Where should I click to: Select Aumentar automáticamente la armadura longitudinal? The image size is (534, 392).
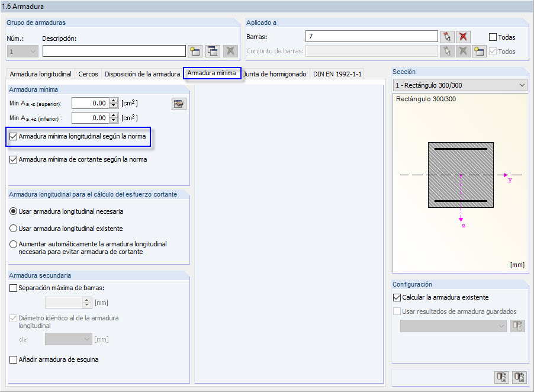pos(13,244)
